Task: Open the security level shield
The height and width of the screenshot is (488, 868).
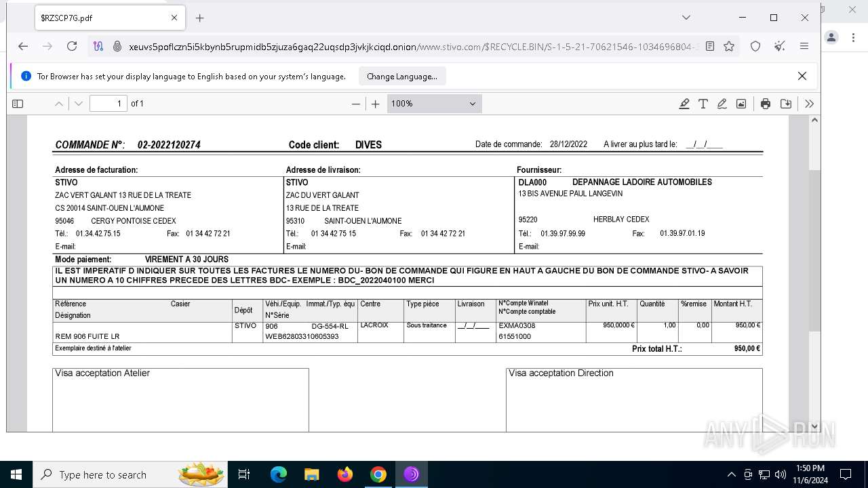Action: pyautogui.click(x=755, y=46)
